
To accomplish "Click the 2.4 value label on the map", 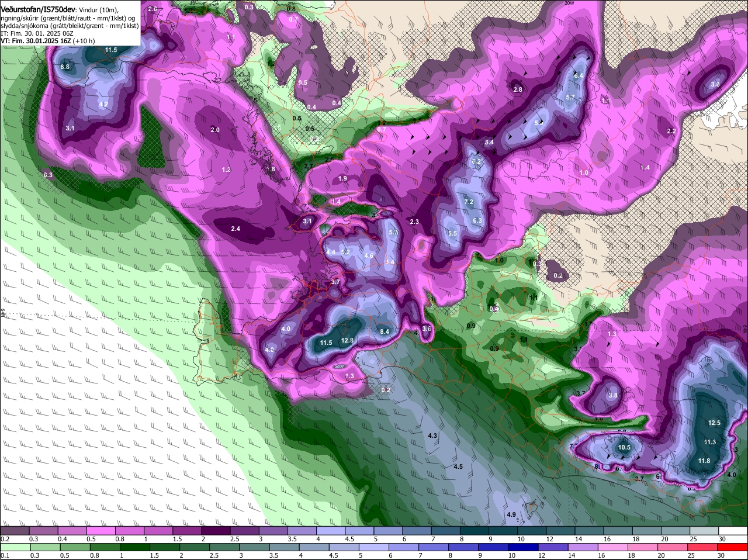I will click(236, 229).
